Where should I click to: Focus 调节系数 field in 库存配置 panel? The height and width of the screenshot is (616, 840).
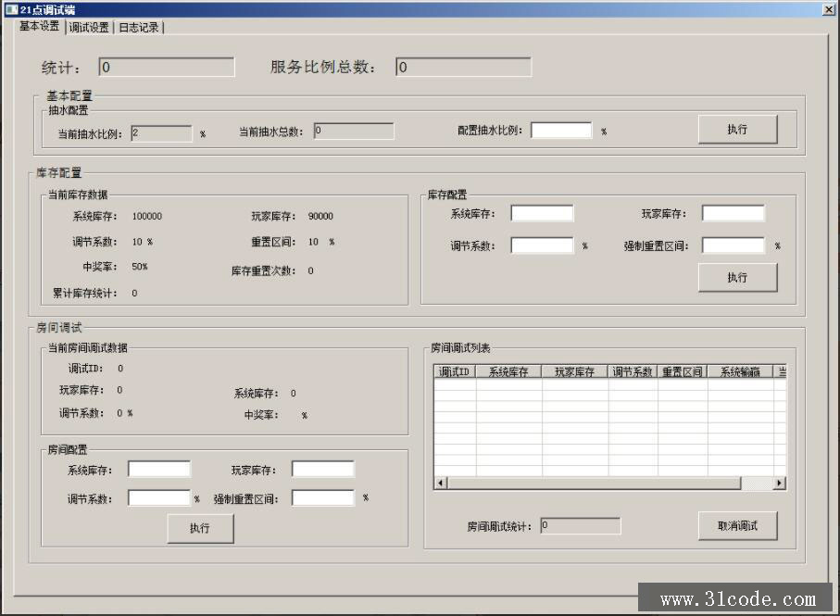point(542,246)
